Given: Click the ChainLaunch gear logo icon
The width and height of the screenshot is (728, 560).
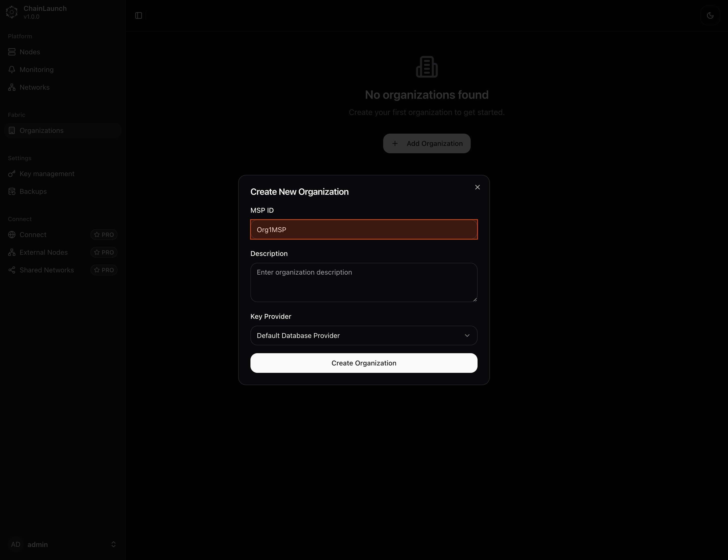Looking at the screenshot, I should click(12, 12).
